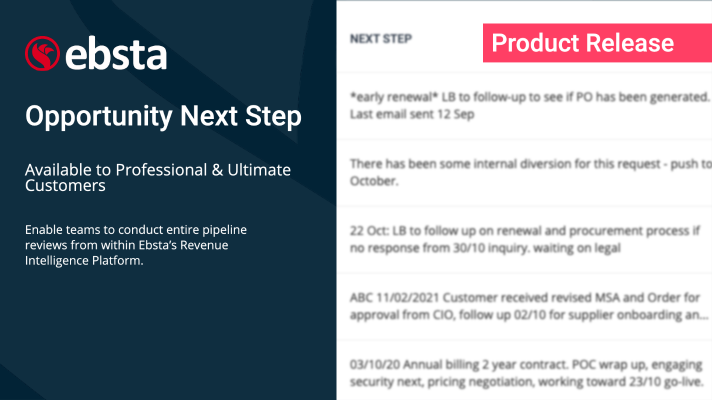Screen dimensions: 712x400
Task: Click the Product Release badge
Action: coord(583,43)
